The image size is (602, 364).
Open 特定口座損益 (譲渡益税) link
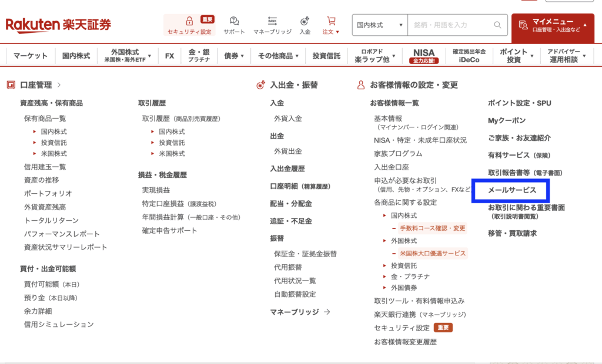(x=179, y=204)
